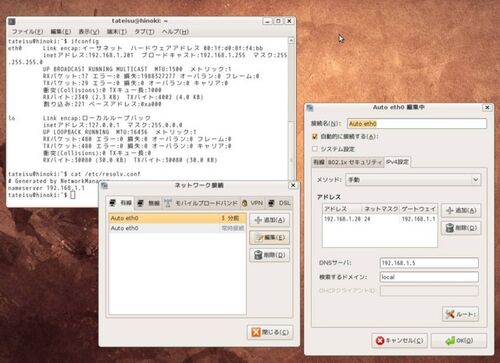Click the terminal window icon in the title bar
Viewport: 500px width, 363px height.
pos(12,21)
